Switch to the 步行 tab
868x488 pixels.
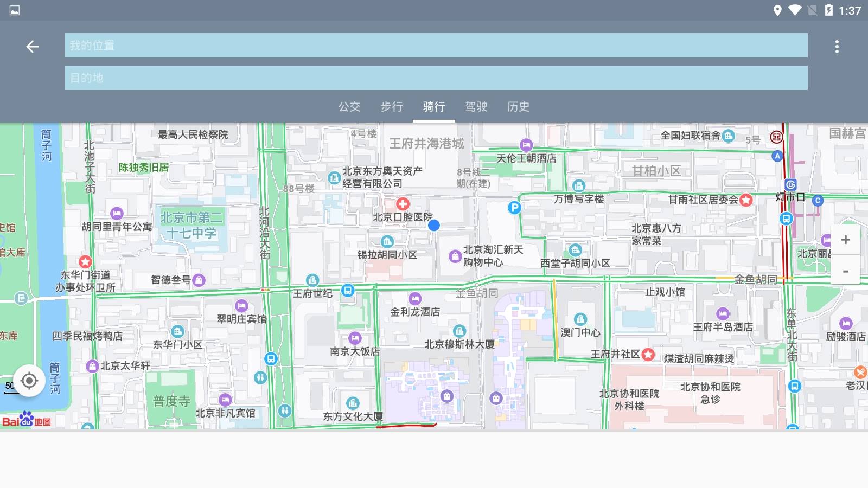pyautogui.click(x=392, y=107)
